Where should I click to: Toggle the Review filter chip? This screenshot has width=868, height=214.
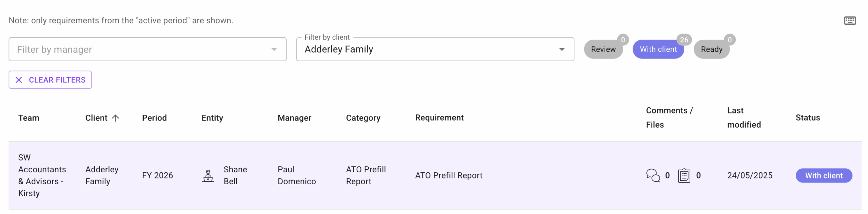click(603, 49)
